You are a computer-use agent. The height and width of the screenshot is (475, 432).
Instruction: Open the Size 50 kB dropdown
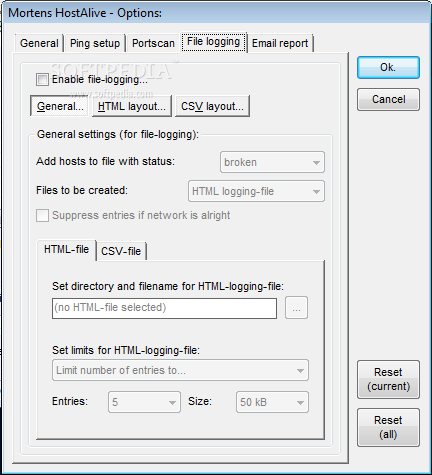(272, 402)
